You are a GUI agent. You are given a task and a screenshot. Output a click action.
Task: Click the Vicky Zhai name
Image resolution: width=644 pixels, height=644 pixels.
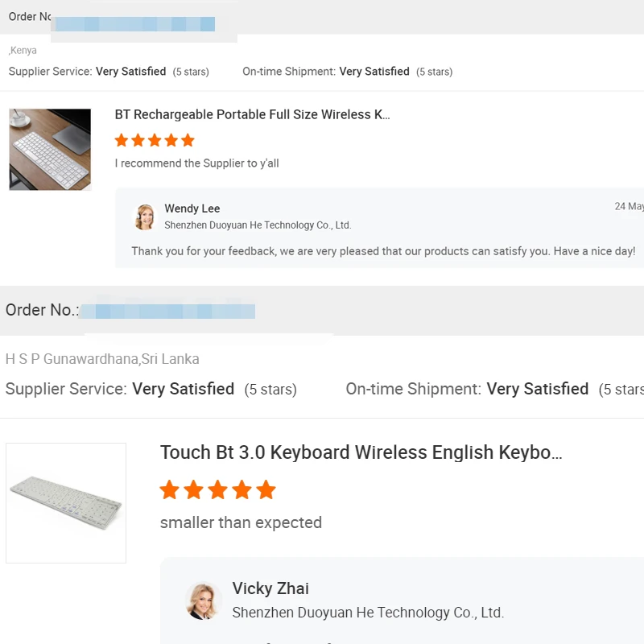click(270, 588)
